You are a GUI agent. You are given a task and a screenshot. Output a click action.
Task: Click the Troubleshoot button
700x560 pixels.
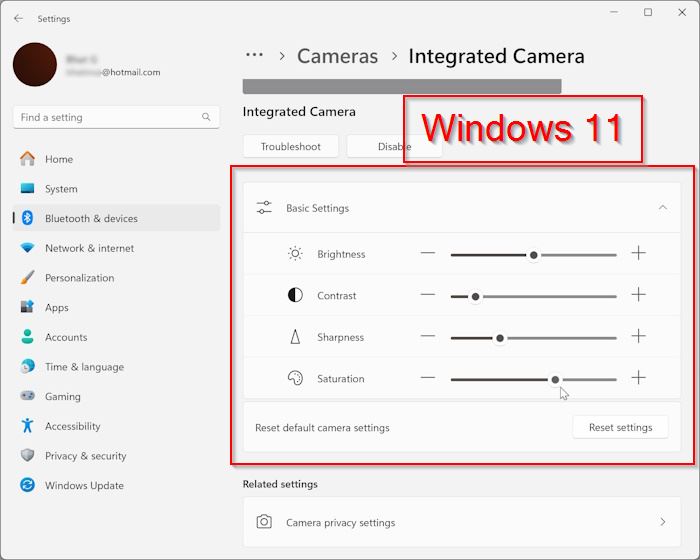[291, 146]
